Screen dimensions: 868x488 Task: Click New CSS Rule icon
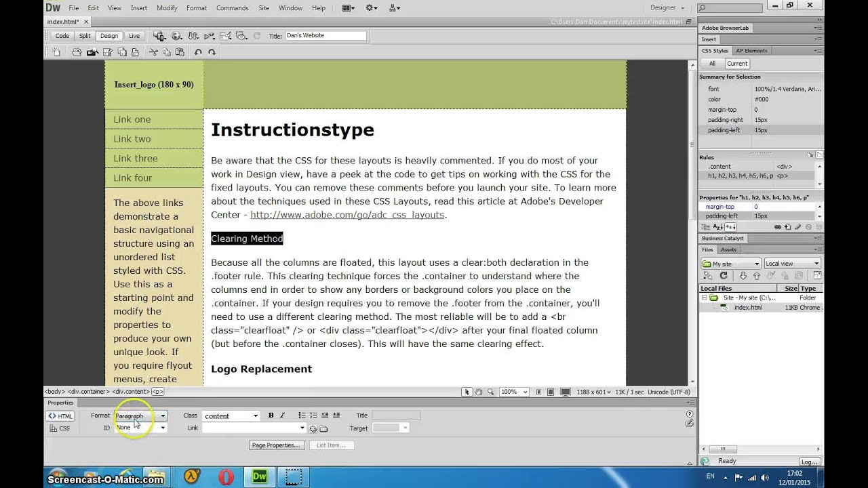pos(788,227)
